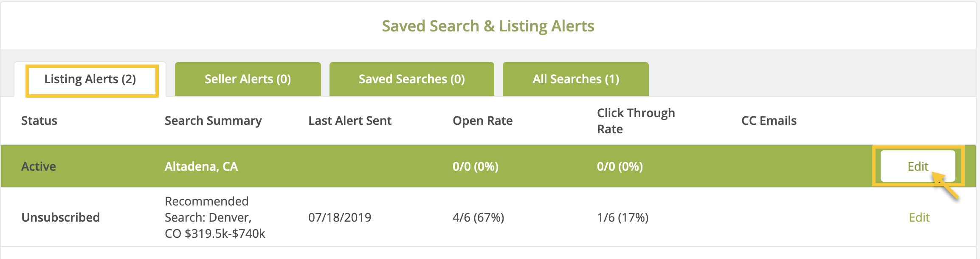The height and width of the screenshot is (259, 980).
Task: Select the Altadena, CA search summary
Action: click(x=201, y=166)
